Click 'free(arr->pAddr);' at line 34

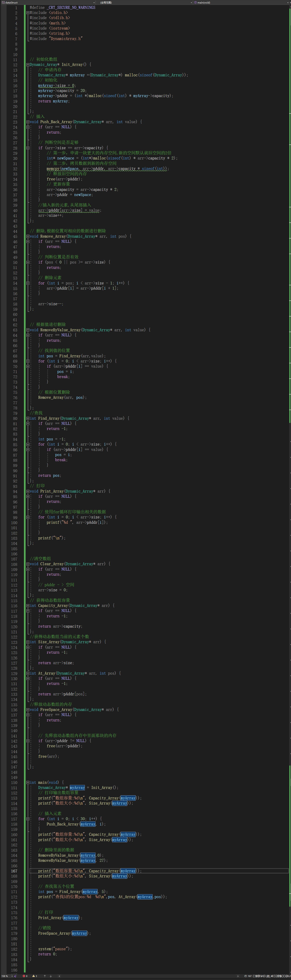point(64,179)
